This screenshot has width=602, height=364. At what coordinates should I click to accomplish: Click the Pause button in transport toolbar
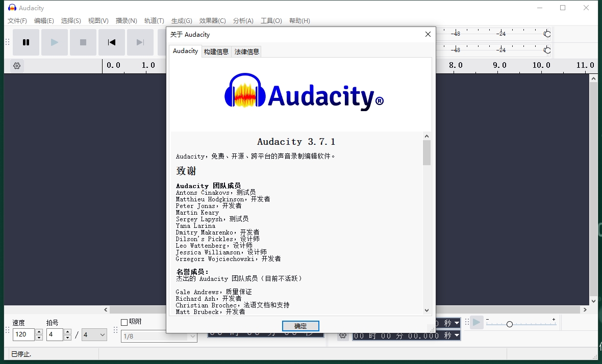pos(26,42)
